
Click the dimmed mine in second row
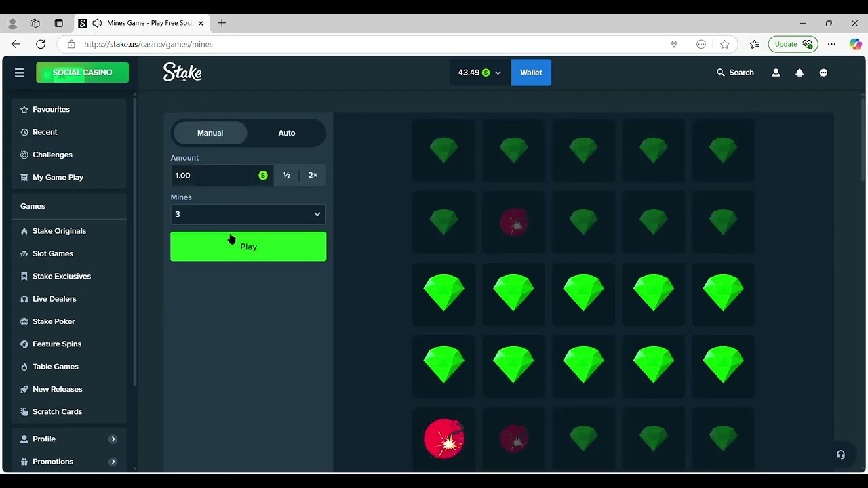[514, 222]
